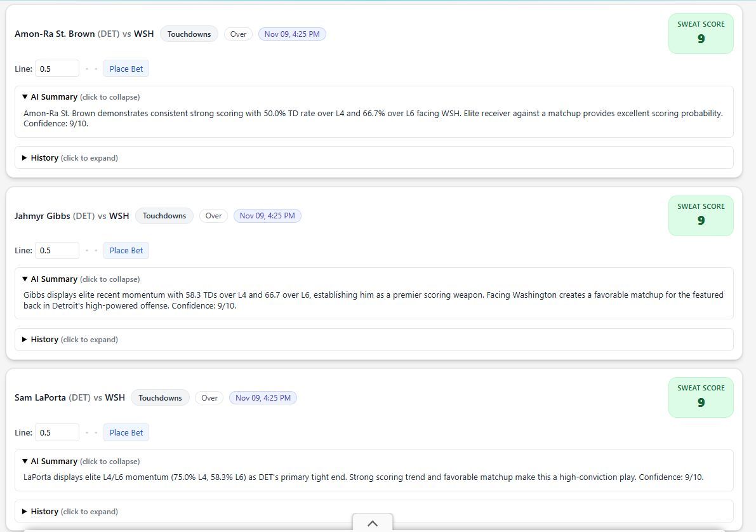Collapse AI Summary for Amon-Ra St. Brown

coord(81,97)
